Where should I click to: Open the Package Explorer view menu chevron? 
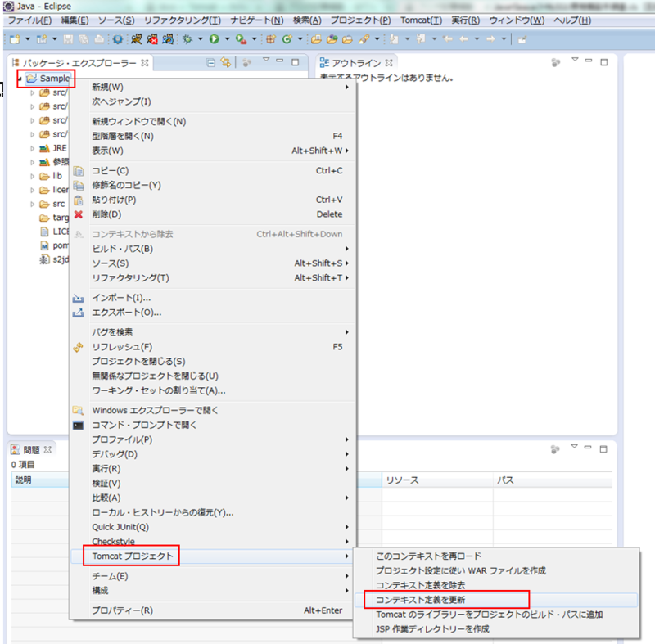(x=266, y=61)
